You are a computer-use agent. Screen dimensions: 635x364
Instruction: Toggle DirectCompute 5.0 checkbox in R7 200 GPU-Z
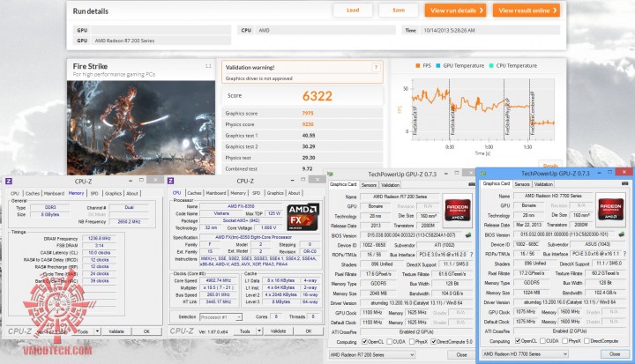tap(433, 342)
